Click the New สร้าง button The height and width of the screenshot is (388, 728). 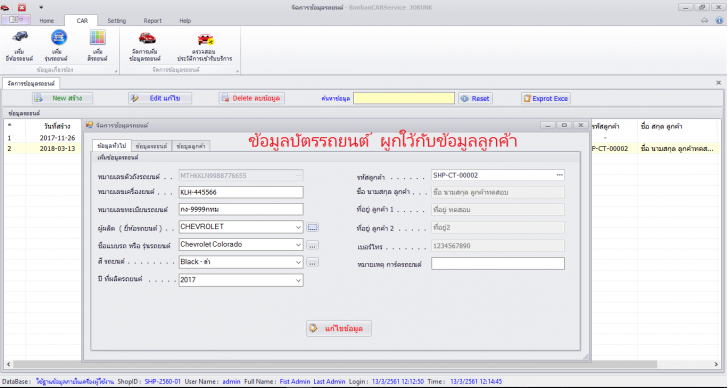pos(62,98)
